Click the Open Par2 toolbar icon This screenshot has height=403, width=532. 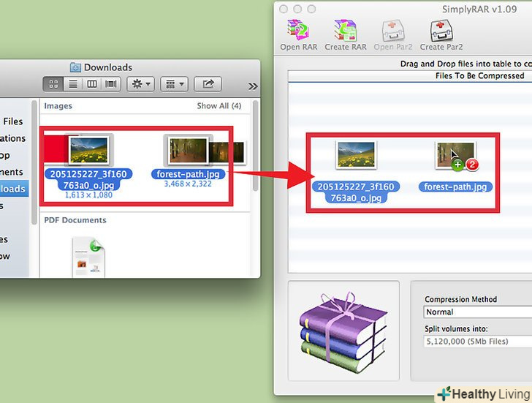[x=393, y=35]
